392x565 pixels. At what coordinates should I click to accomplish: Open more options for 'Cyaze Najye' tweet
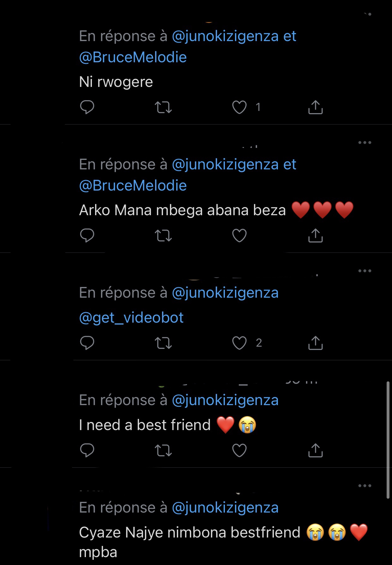(x=365, y=486)
